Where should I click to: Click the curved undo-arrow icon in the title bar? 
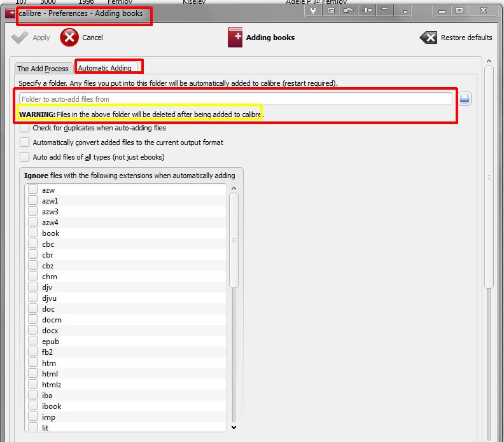pyautogui.click(x=349, y=11)
